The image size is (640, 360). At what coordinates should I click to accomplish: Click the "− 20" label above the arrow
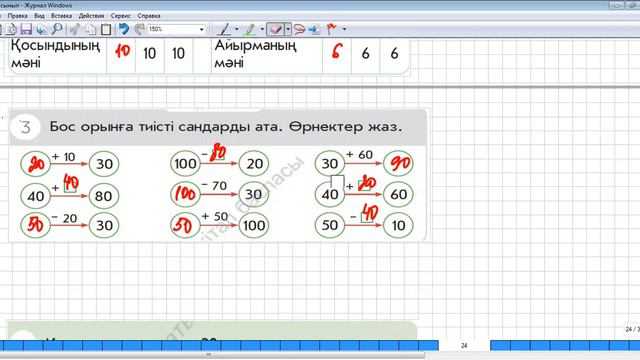click(64, 218)
